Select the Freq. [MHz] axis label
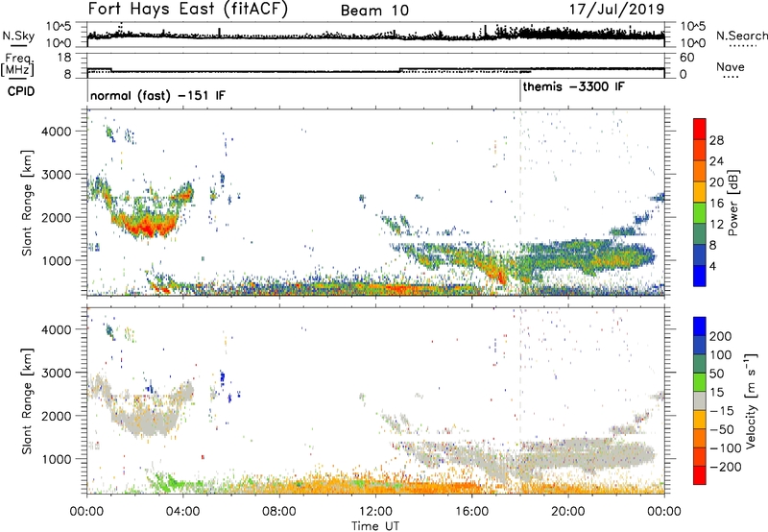 (x=17, y=65)
